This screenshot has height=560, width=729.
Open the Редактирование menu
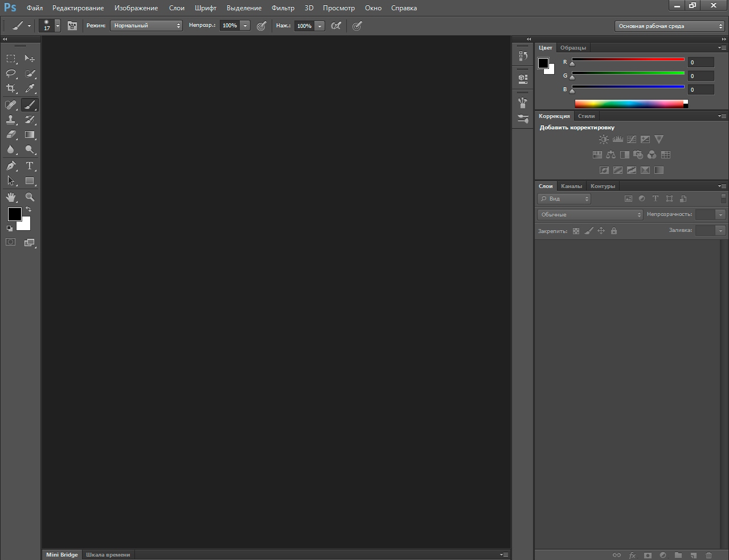click(78, 8)
